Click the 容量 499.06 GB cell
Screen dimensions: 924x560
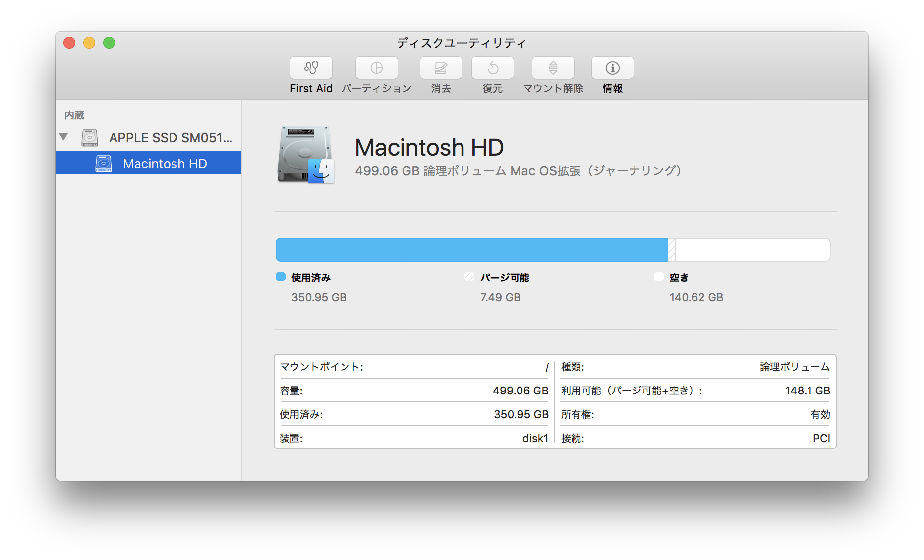414,391
